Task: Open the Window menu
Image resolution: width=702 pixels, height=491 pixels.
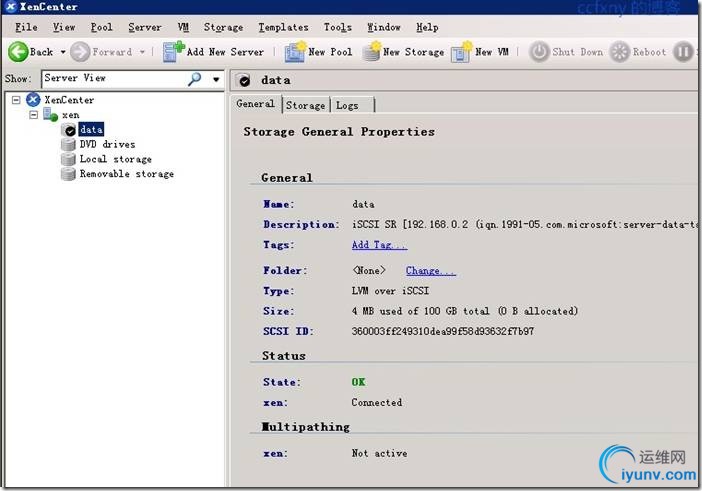Action: point(384,27)
